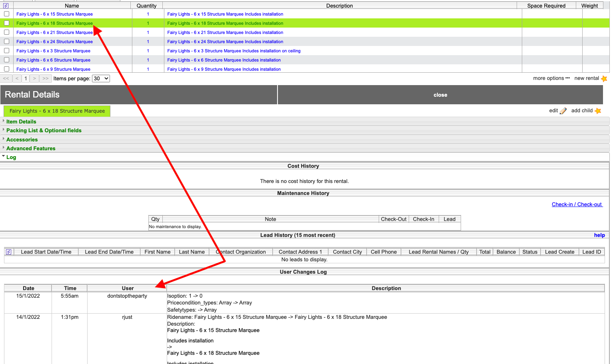Click the edit pencil icon

tap(563, 111)
